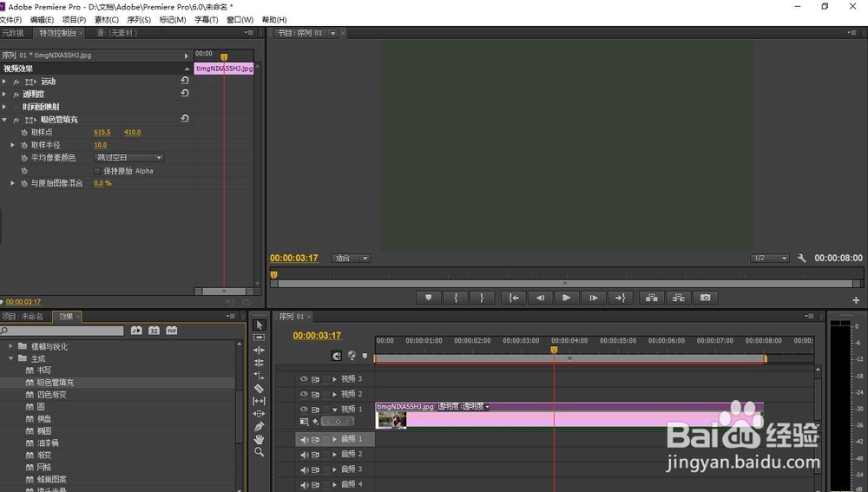Image resolution: width=868 pixels, height=492 pixels.
Task: Collapse the 生成 effects folder
Action: coord(10,358)
